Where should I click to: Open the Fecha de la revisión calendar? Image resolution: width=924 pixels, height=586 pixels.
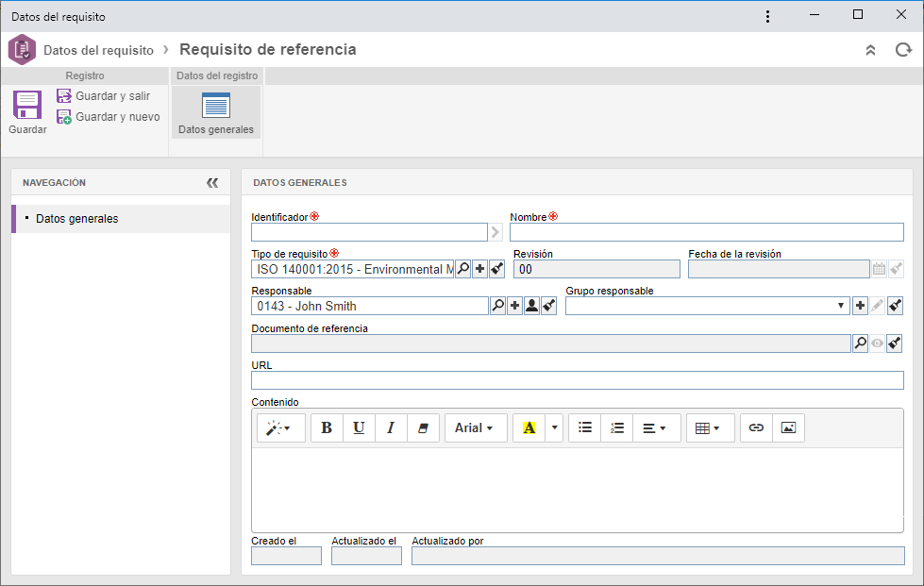pos(879,269)
